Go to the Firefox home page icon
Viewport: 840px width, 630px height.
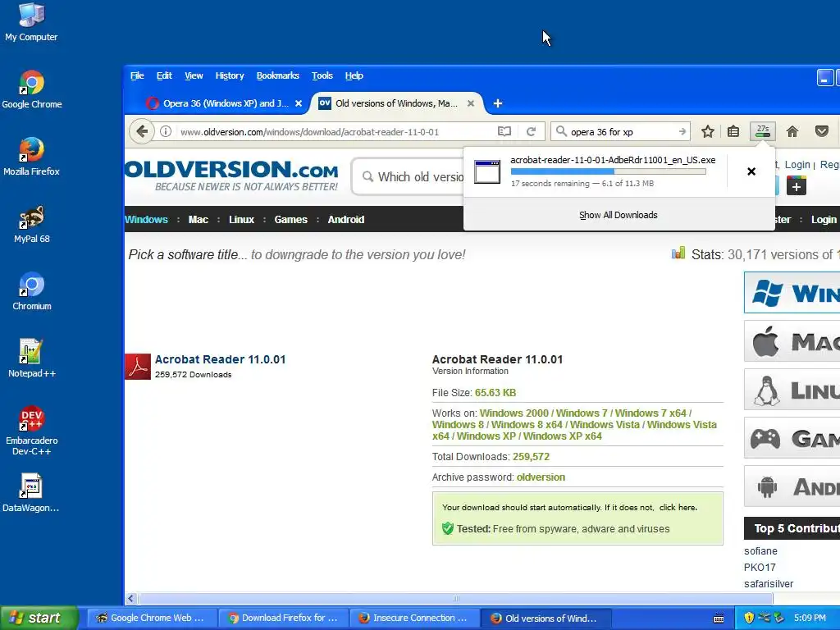pyautogui.click(x=792, y=131)
